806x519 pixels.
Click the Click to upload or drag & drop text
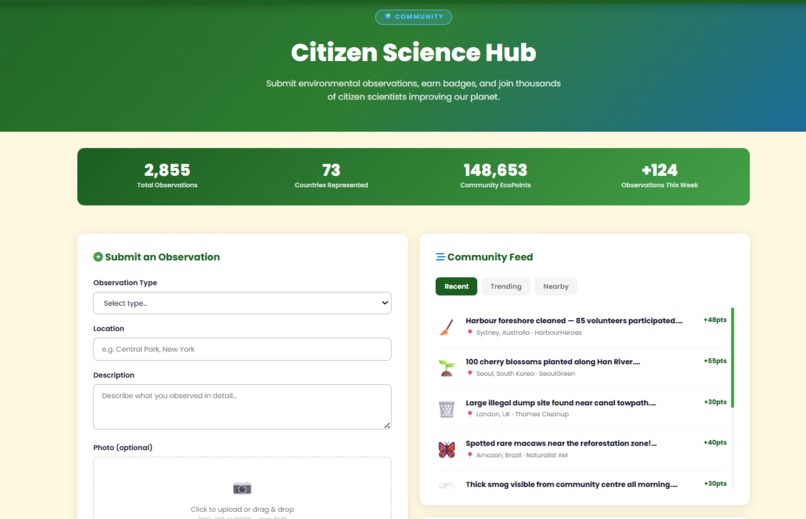pyautogui.click(x=242, y=509)
